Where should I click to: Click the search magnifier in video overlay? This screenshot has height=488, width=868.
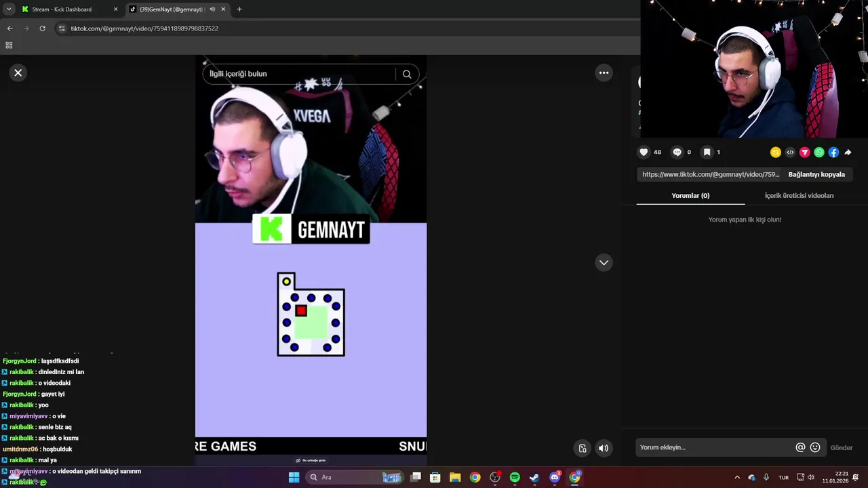tap(407, 74)
